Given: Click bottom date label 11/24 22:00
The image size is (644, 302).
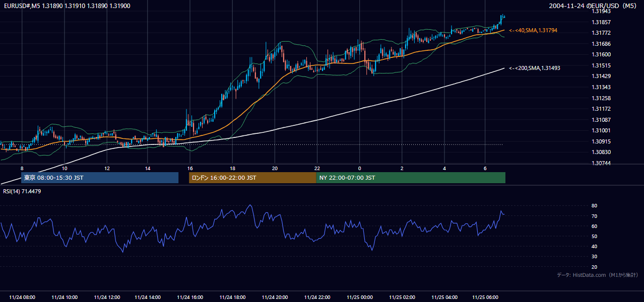Looking at the screenshot, I should pyautogui.click(x=317, y=297).
